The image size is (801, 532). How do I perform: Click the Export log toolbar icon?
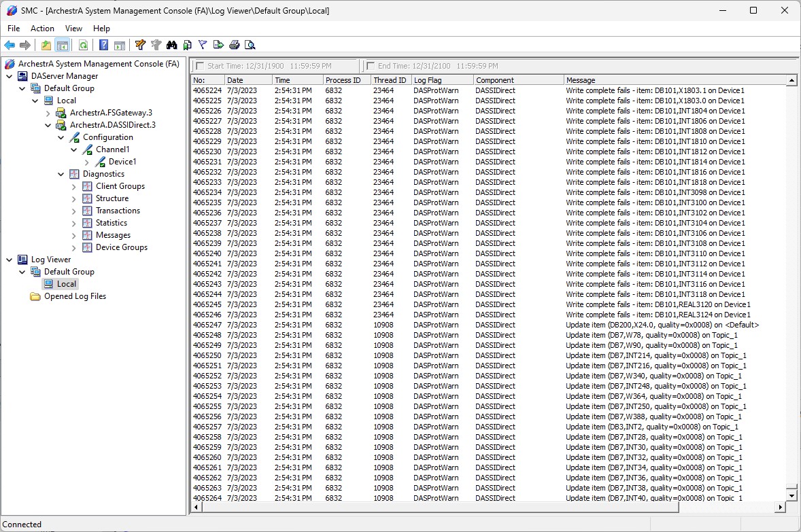click(x=219, y=45)
